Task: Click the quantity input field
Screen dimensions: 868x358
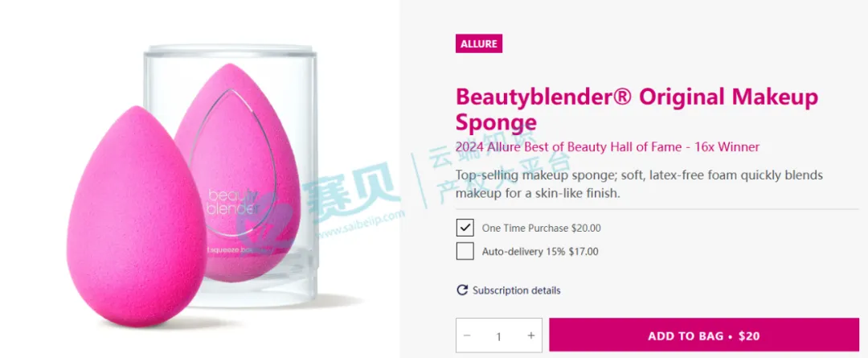Action: 498,336
